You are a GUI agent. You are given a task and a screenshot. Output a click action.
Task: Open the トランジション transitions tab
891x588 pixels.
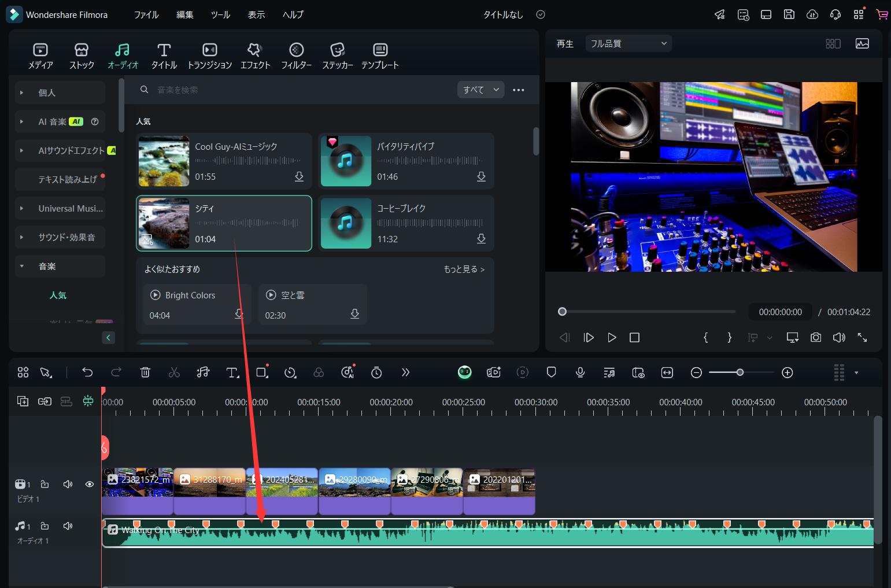209,56
